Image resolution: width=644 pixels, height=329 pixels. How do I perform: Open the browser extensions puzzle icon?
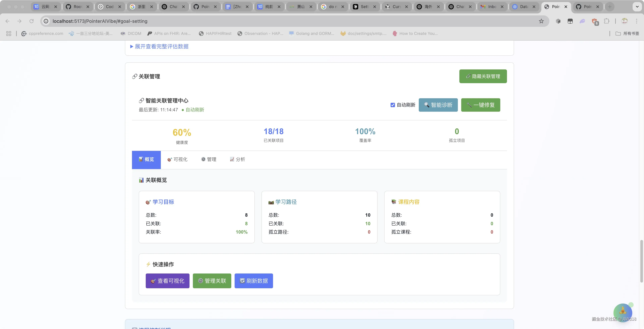[x=606, y=21]
